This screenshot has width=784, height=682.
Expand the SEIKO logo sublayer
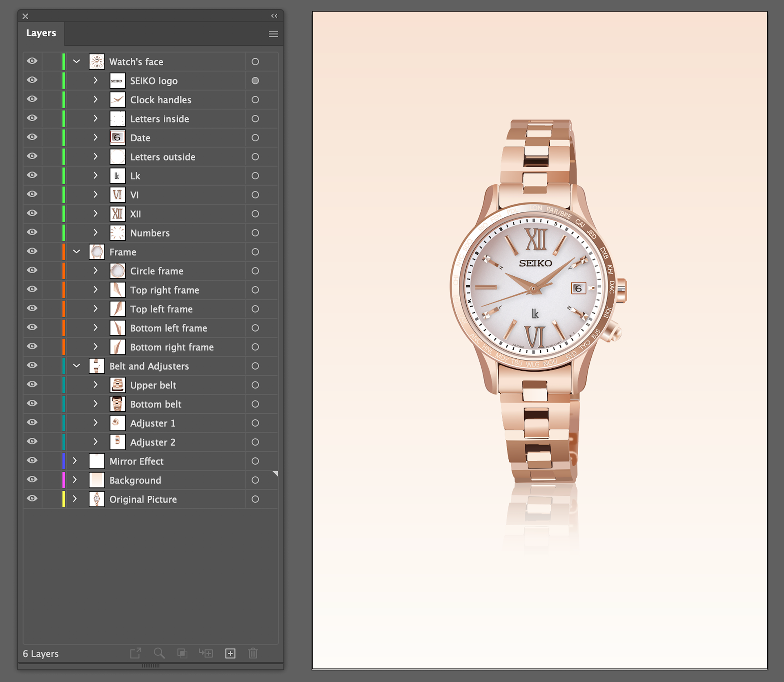96,80
